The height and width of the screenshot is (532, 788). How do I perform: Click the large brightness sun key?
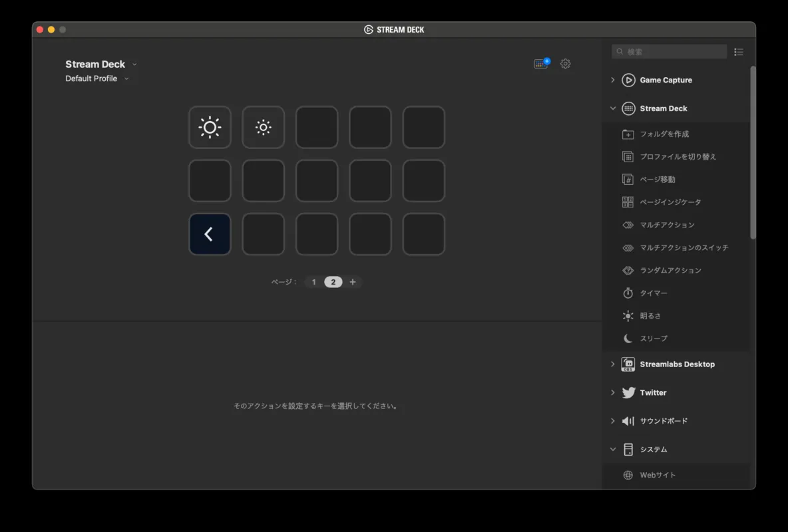click(x=210, y=128)
